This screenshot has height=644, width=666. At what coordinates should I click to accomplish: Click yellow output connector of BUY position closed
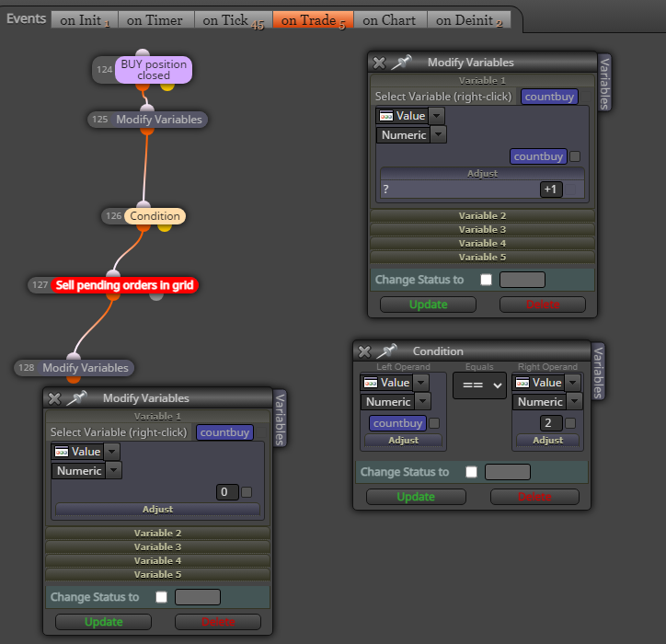pyautogui.click(x=167, y=86)
